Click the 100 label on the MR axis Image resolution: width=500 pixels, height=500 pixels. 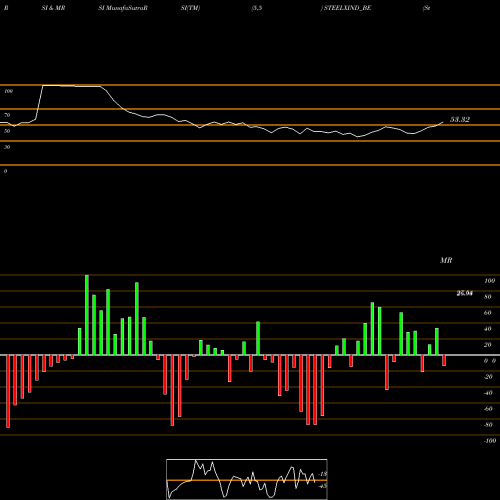pos(489,281)
